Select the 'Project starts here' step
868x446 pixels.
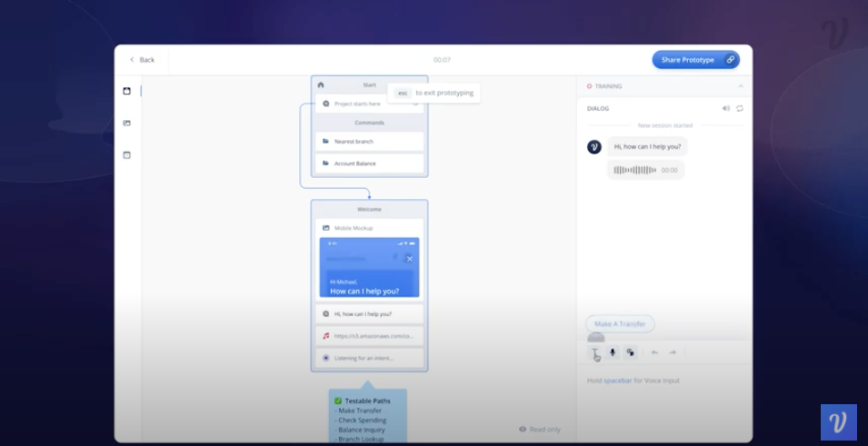click(x=369, y=104)
